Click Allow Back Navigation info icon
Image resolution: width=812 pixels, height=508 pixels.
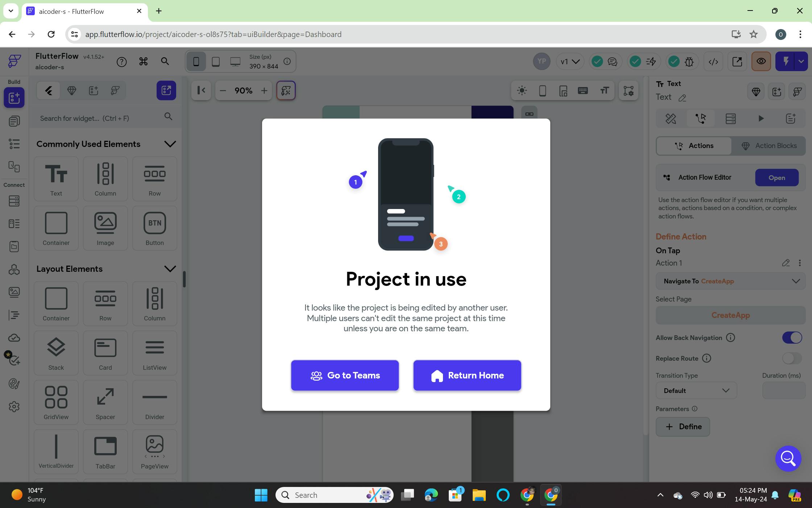[730, 338]
